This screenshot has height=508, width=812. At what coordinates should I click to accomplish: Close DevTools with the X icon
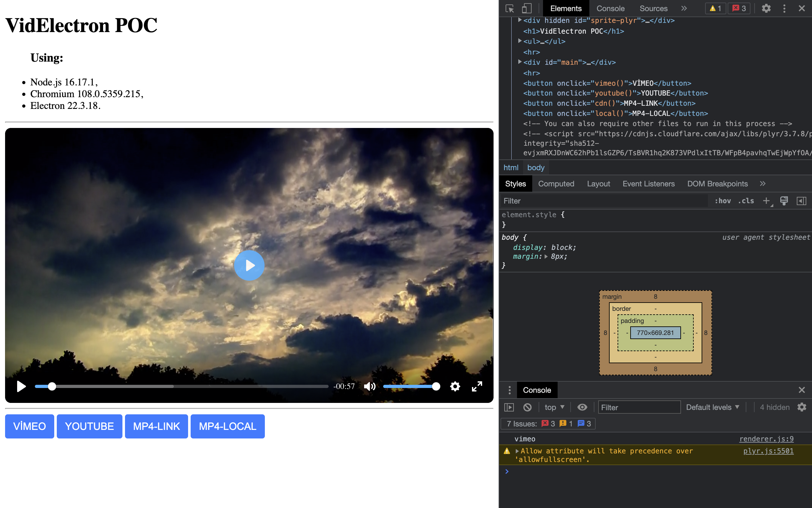click(x=802, y=8)
